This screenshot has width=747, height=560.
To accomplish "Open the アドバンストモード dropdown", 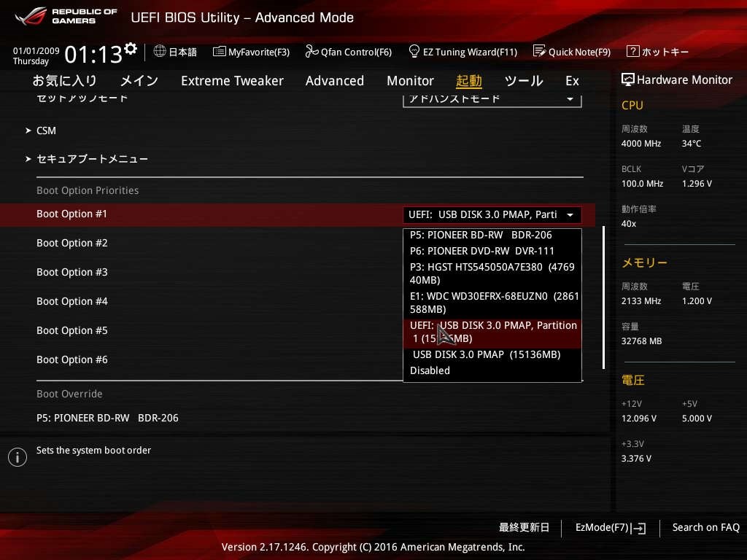I will tap(492, 98).
